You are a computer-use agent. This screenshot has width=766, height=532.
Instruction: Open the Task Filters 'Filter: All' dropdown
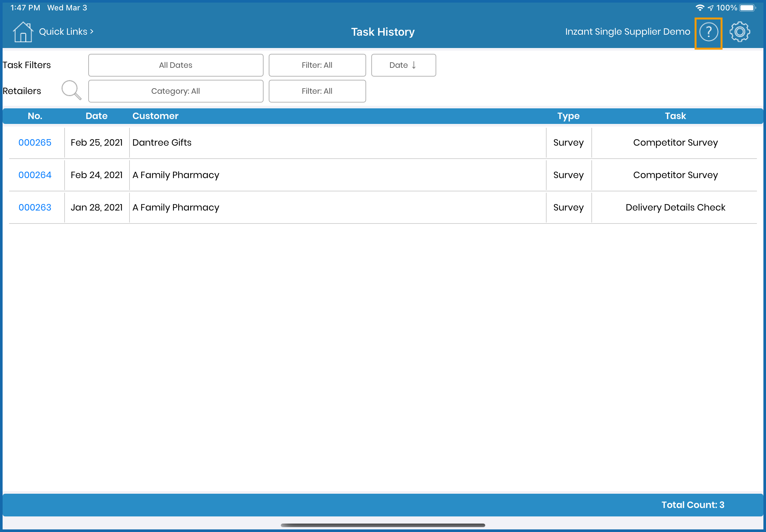tap(317, 65)
